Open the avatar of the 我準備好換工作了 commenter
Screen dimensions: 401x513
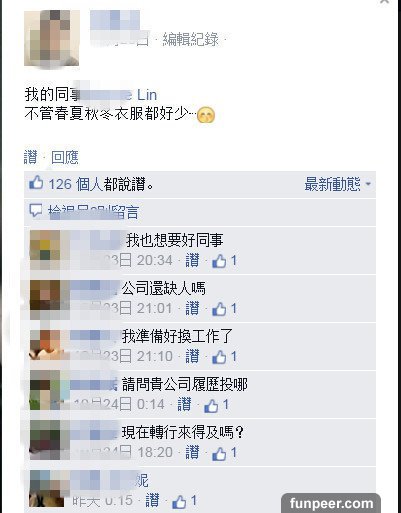coord(45,345)
